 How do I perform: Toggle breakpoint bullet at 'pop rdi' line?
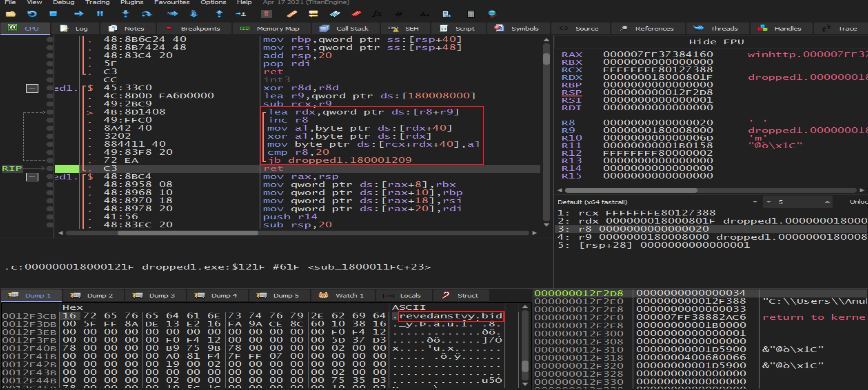coord(50,63)
